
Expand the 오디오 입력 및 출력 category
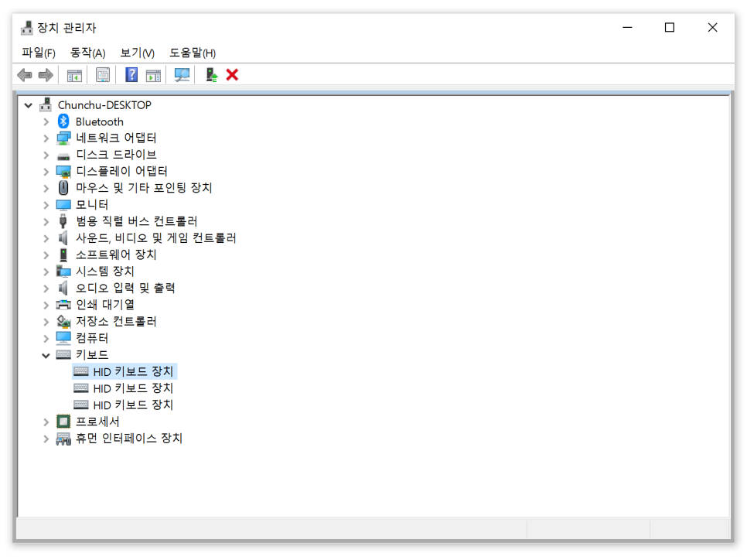pos(46,289)
